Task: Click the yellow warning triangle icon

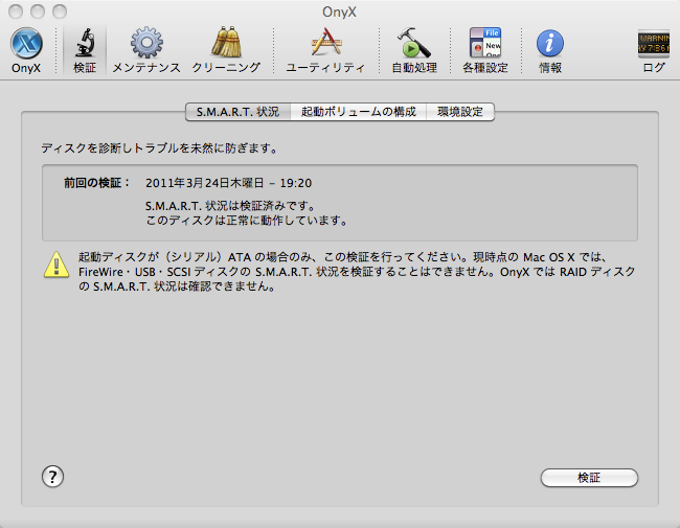Action: pos(56,264)
